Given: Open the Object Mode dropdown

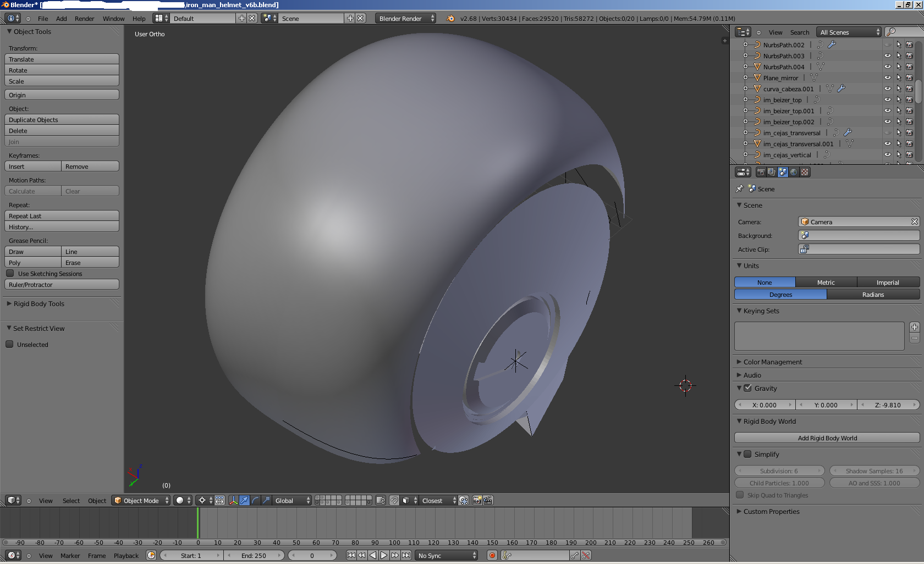Looking at the screenshot, I should [x=141, y=500].
